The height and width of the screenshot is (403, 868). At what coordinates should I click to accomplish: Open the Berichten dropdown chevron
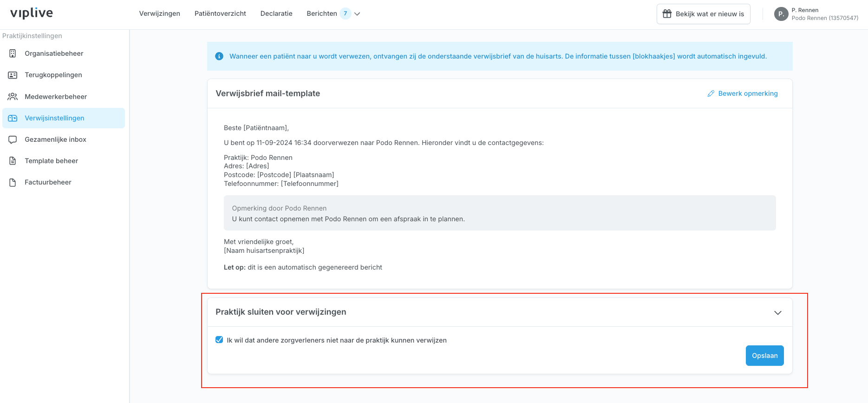(x=357, y=14)
